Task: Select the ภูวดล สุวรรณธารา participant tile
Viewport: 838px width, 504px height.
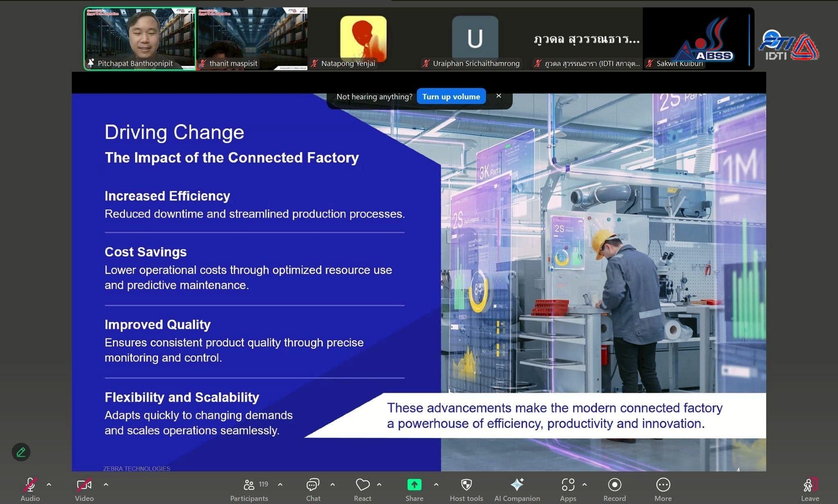Action: coord(587,39)
